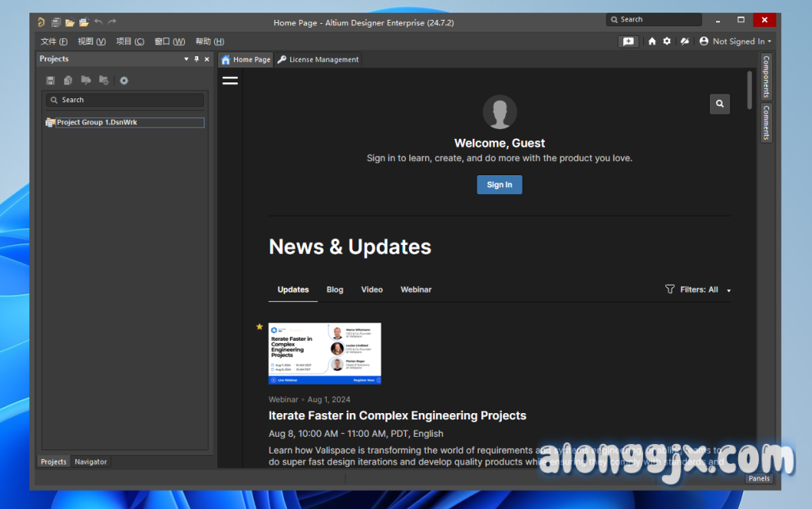Toggle the star on the webinar article
812x509 pixels.
(259, 327)
